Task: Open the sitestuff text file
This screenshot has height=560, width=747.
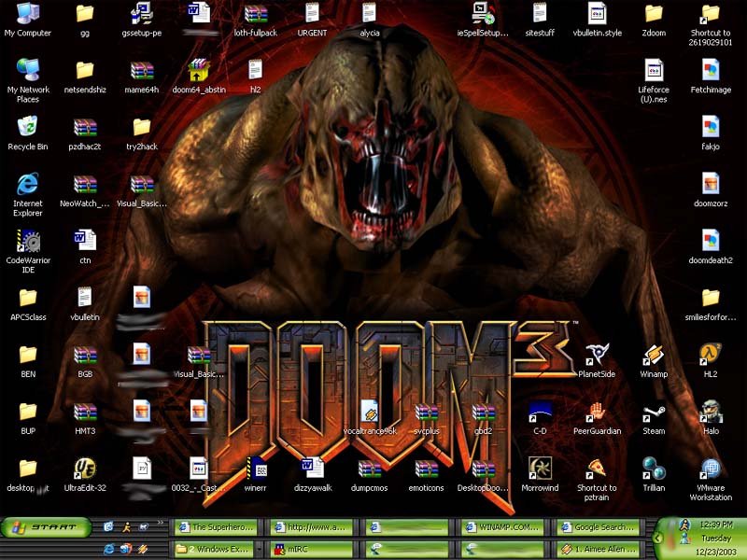Action: (x=540, y=20)
